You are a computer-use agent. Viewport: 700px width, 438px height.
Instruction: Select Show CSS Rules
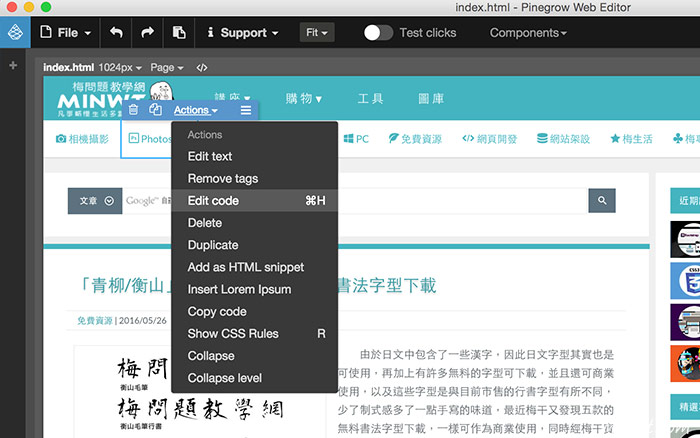(254, 334)
